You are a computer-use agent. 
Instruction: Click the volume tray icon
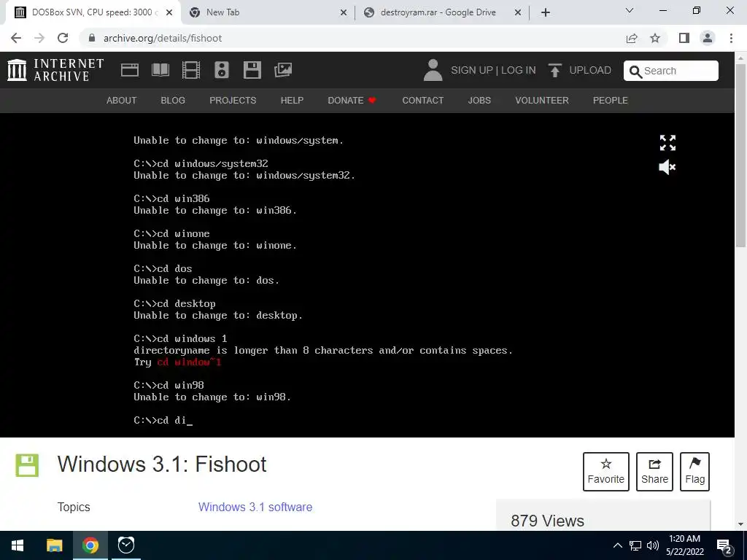(653, 545)
